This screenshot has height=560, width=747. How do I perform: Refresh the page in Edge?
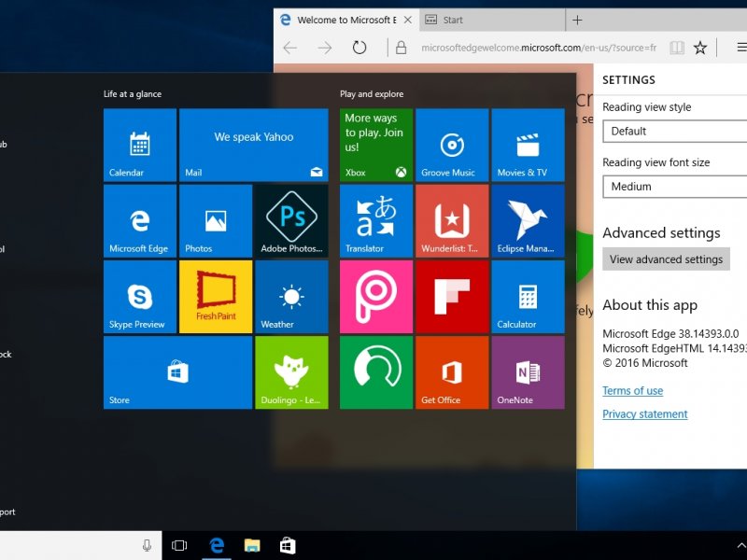point(359,48)
